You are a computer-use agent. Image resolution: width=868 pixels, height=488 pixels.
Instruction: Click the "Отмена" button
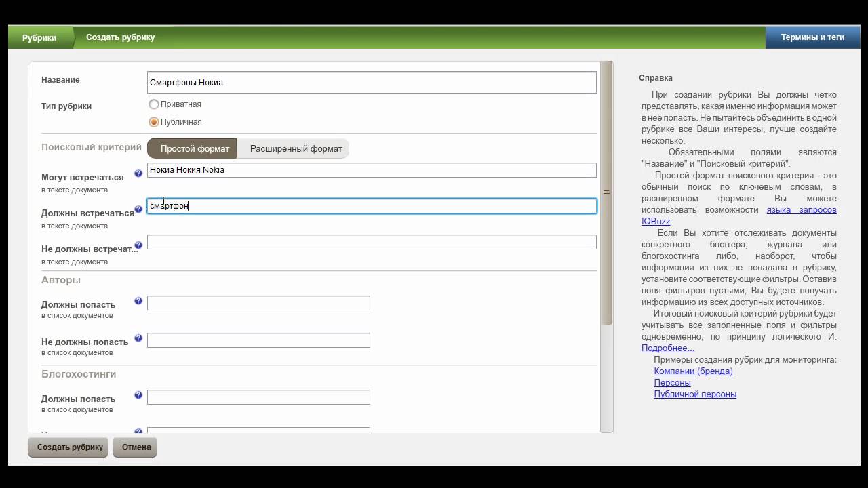[x=136, y=447]
